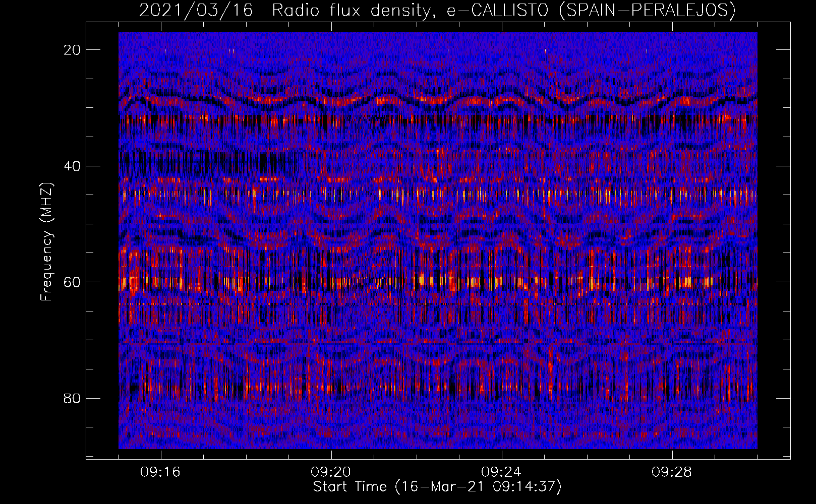Click the 60 frequency tick label
This screenshot has width=816, height=504.
[73, 282]
